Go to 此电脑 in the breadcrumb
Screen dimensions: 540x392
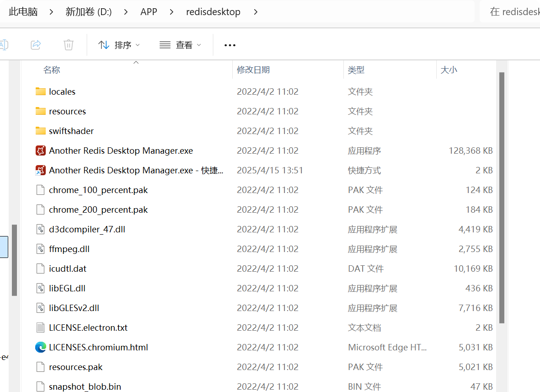23,12
